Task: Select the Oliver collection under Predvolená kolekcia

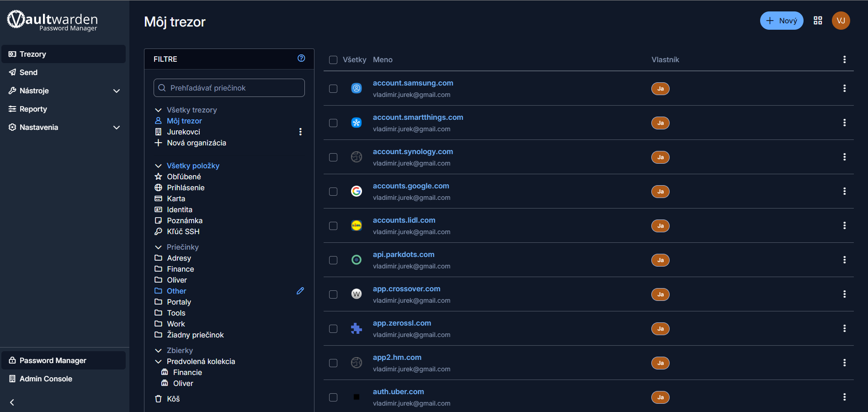Action: [x=183, y=383]
